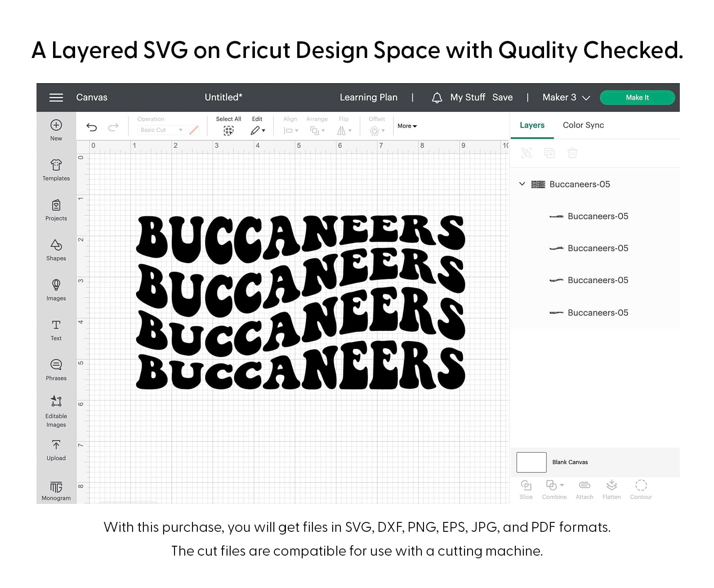This screenshot has height=588, width=714.
Task: Click the Undo arrow
Action: tap(92, 127)
